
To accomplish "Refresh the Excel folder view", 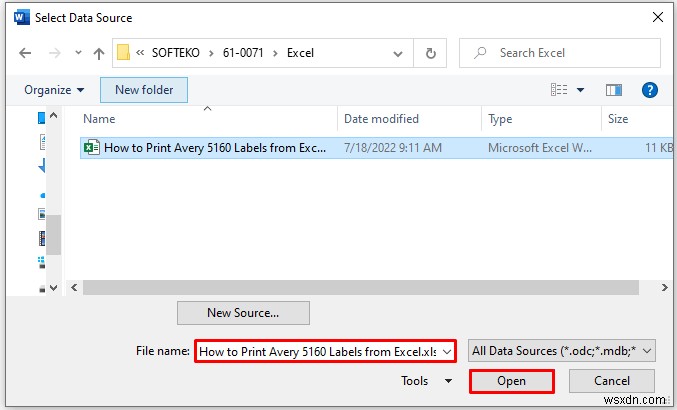I will coord(430,53).
